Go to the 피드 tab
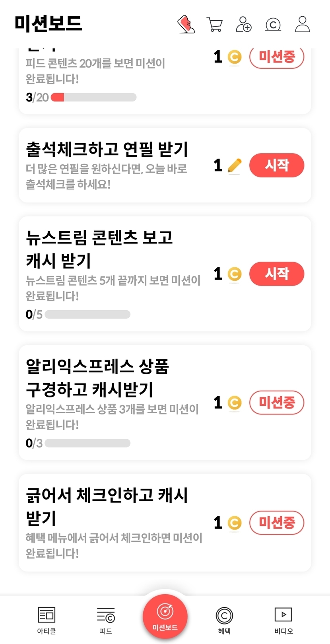 pyautogui.click(x=106, y=619)
